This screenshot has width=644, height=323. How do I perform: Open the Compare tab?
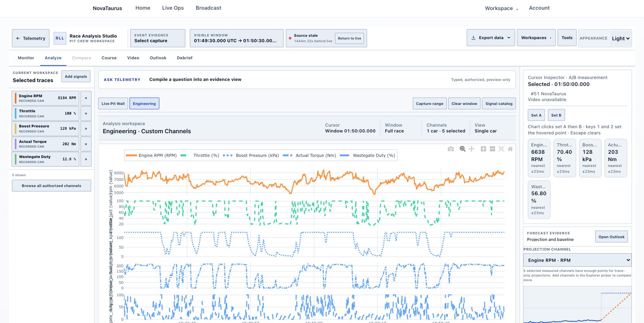[x=81, y=58]
